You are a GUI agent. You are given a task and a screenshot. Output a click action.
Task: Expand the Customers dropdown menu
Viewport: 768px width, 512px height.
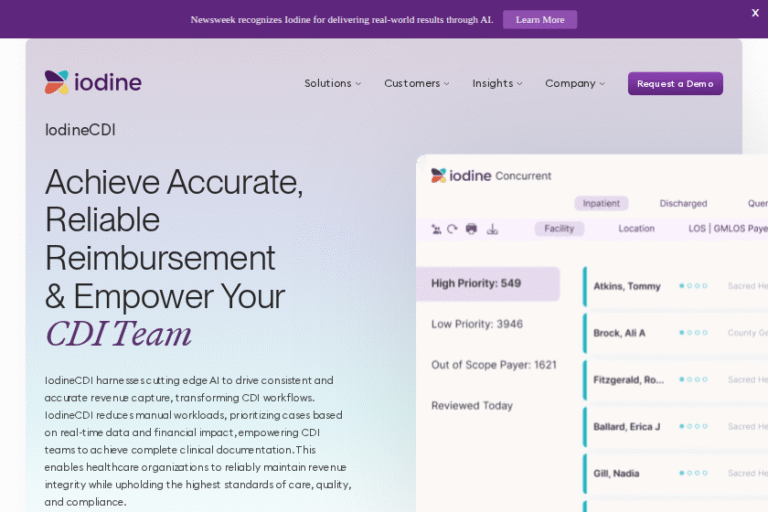416,84
